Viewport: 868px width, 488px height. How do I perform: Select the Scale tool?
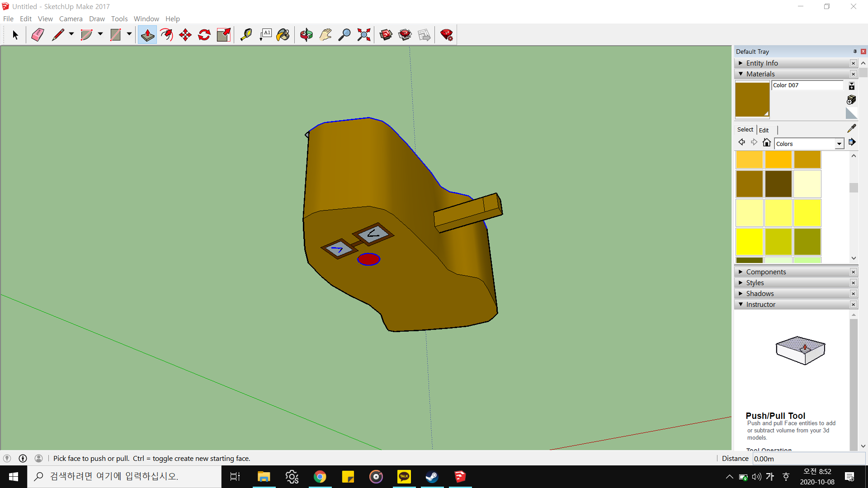(x=224, y=35)
